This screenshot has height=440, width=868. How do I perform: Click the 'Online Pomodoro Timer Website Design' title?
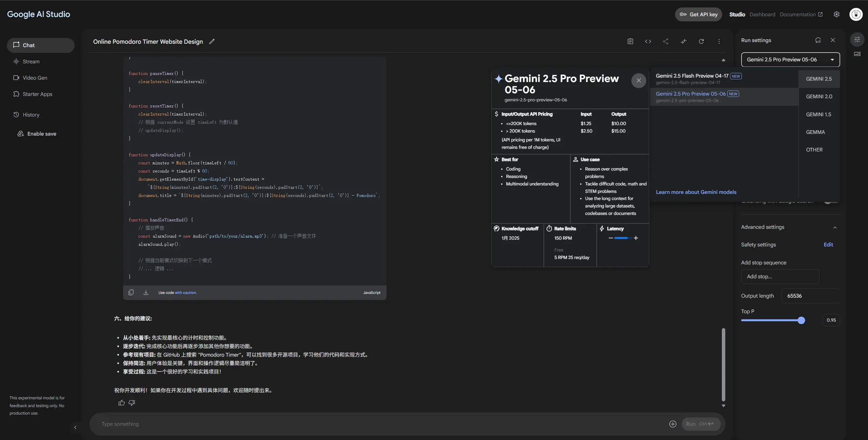click(x=148, y=42)
